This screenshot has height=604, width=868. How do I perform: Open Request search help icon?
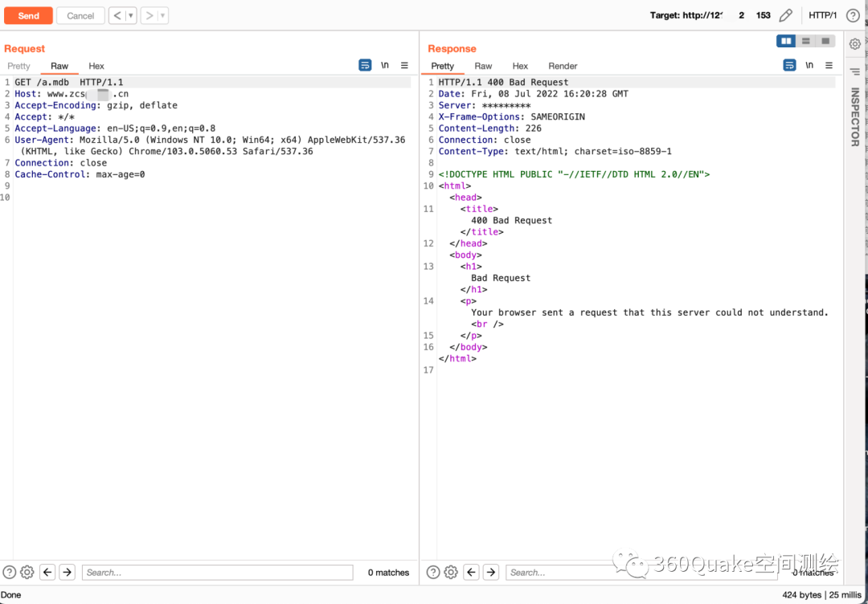pos(10,572)
